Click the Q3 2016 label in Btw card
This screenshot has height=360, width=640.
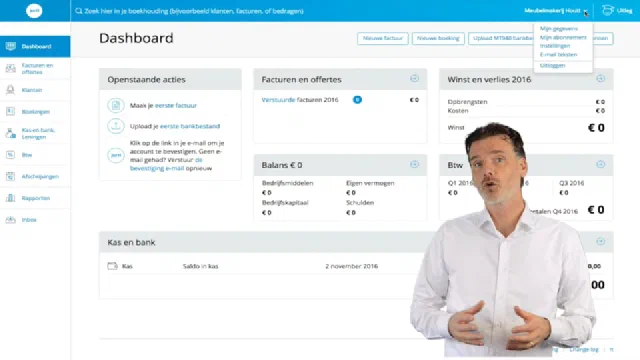(571, 183)
